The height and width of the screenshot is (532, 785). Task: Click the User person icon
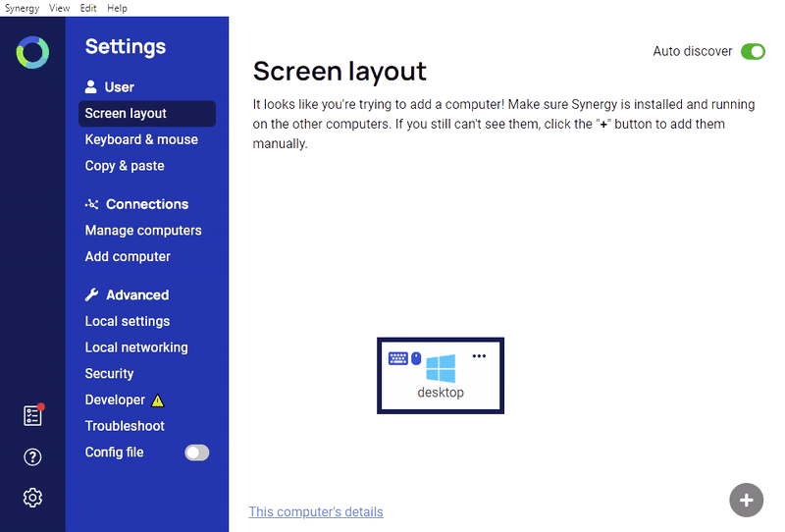(90, 86)
